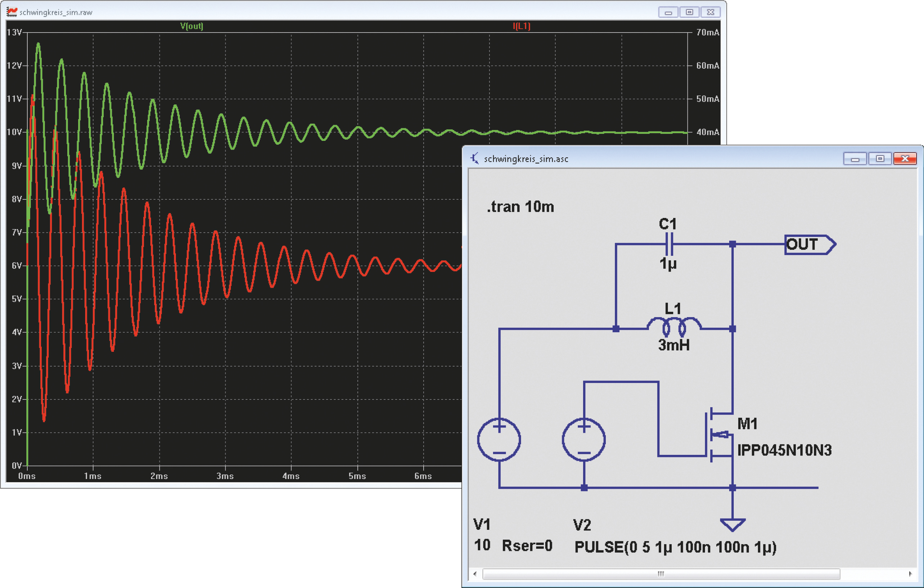This screenshot has width=924, height=588.
Task: Click the ground symbol
Action: pos(733,524)
